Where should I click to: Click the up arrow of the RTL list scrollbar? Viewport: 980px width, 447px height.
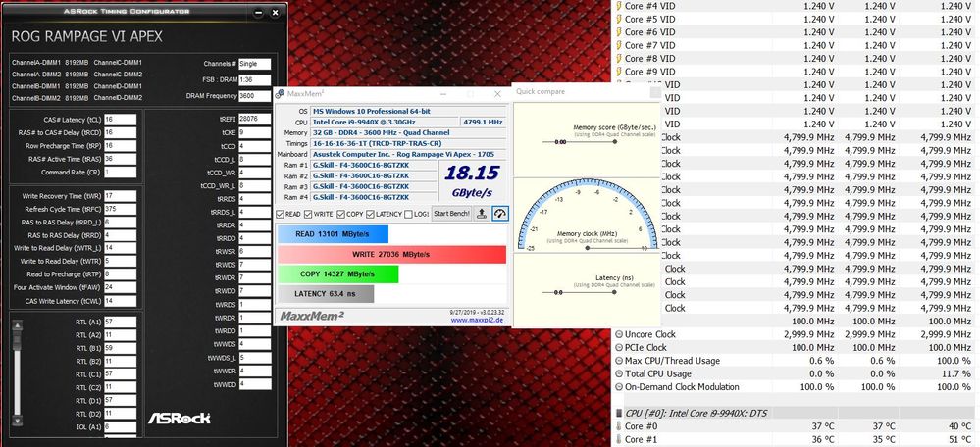tap(17, 324)
